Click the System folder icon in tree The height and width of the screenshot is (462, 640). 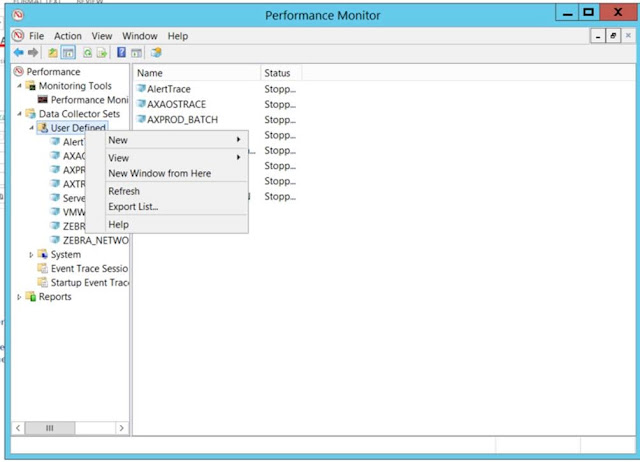point(42,254)
